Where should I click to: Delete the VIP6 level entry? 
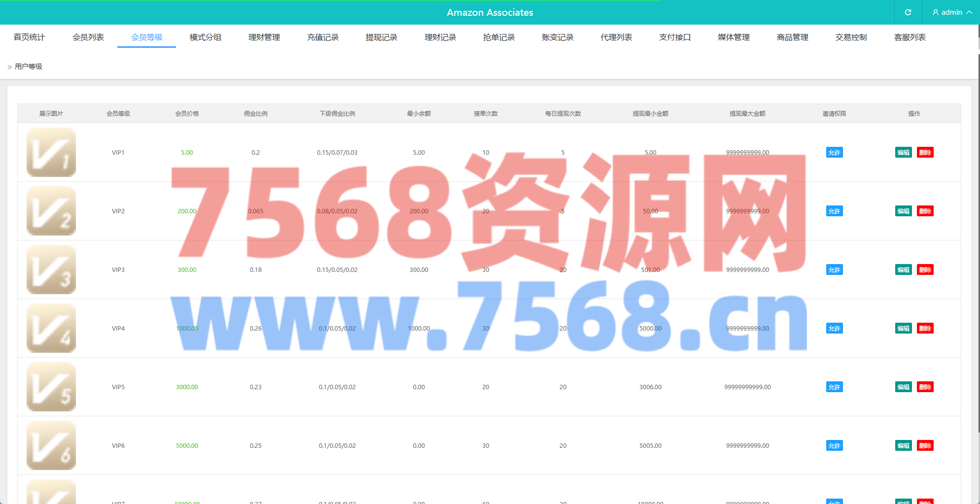point(925,446)
